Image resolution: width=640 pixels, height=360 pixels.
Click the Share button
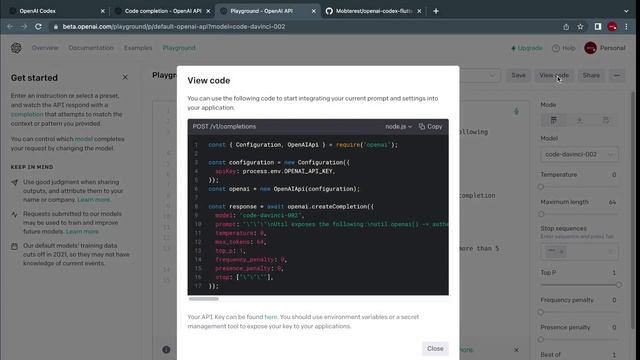click(x=591, y=75)
